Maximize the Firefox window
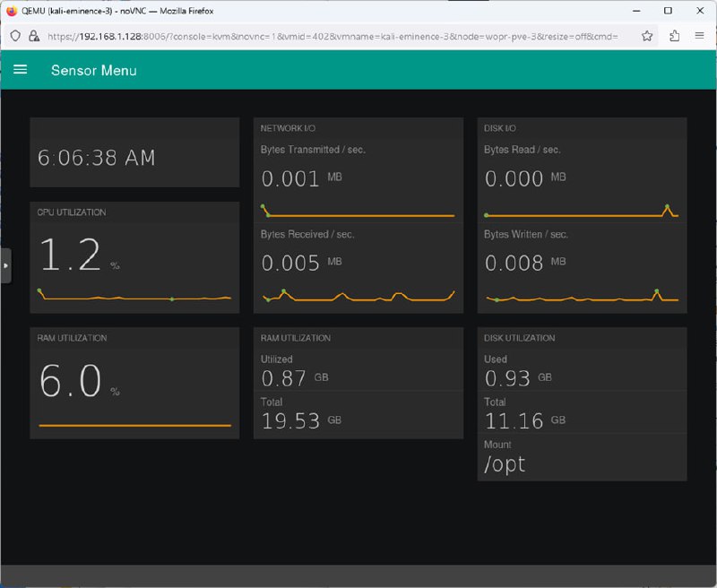This screenshot has width=717, height=588. (668, 11)
